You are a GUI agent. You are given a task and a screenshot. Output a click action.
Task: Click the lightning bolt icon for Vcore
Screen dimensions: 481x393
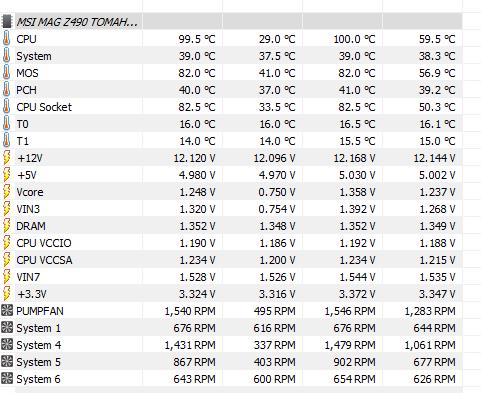tap(7, 192)
